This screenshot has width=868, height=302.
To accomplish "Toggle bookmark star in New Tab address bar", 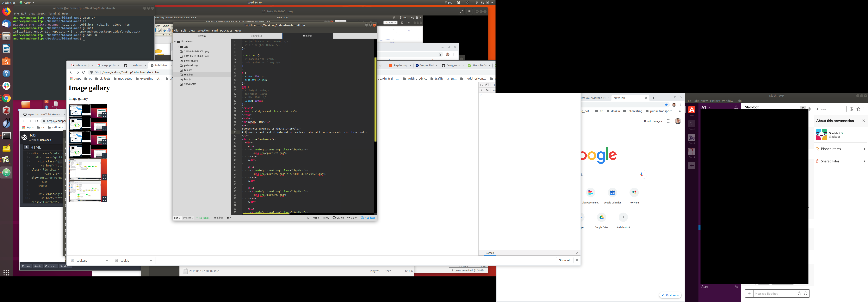I will point(666,105).
